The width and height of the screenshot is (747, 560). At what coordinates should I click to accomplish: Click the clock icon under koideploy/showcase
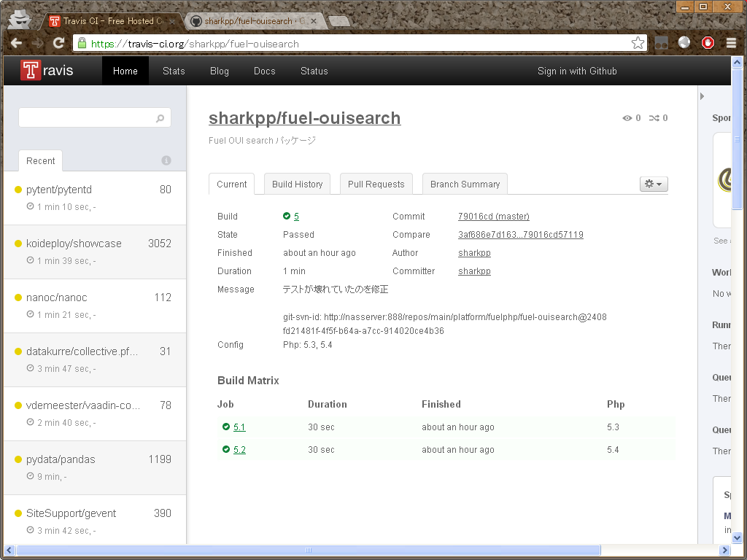[30, 260]
